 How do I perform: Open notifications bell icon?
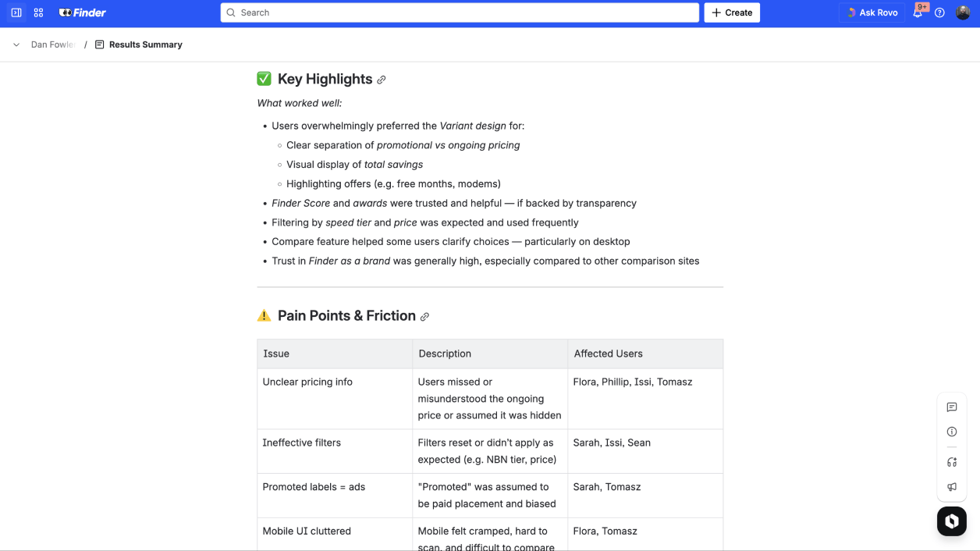pos(918,12)
